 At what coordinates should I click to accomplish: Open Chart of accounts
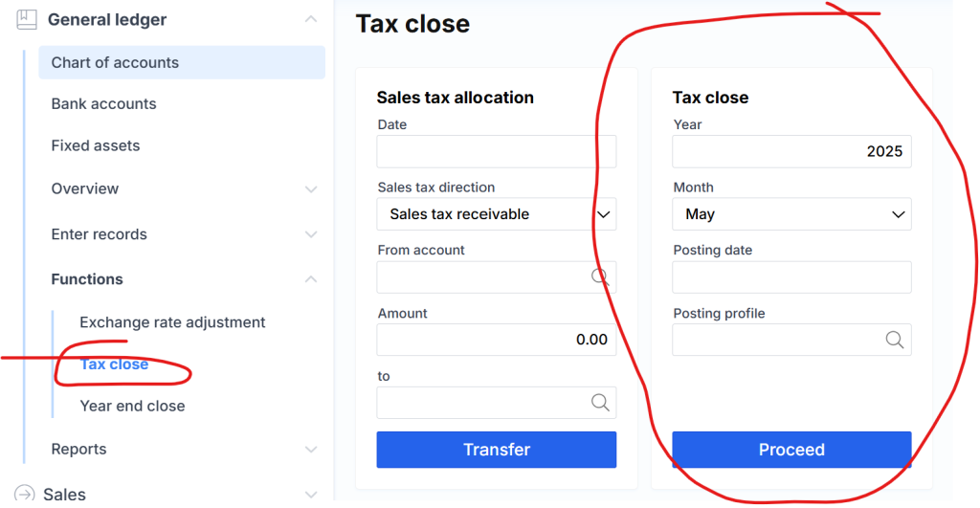point(115,62)
